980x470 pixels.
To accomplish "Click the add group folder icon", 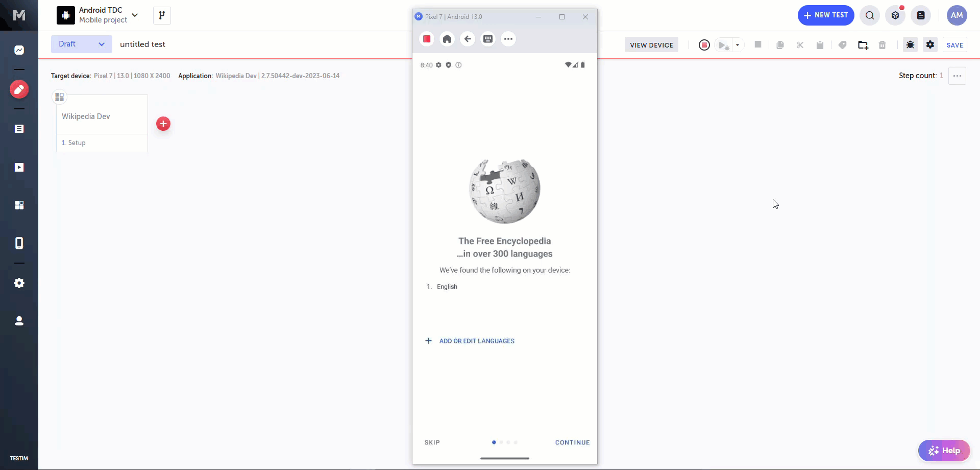I will tap(863, 45).
